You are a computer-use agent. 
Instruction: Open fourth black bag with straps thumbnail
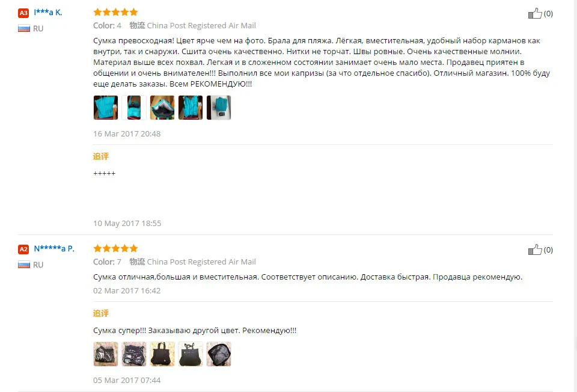click(x=191, y=354)
